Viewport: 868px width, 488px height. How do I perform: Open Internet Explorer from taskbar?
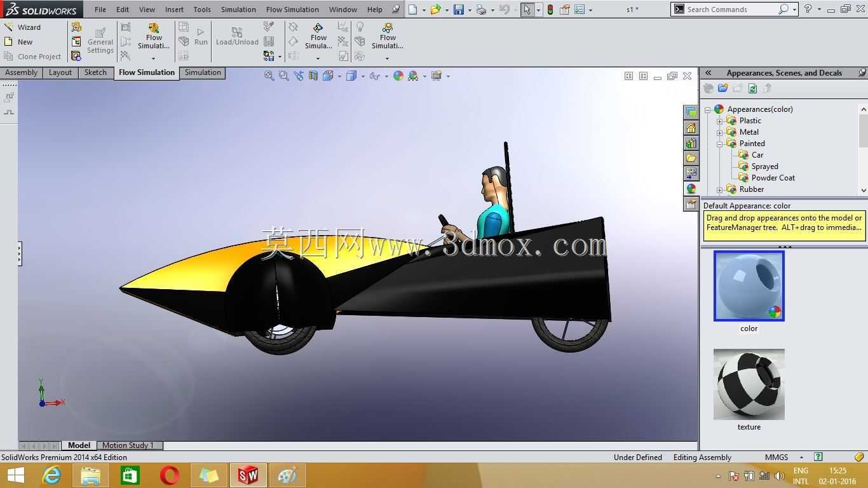[x=51, y=475]
